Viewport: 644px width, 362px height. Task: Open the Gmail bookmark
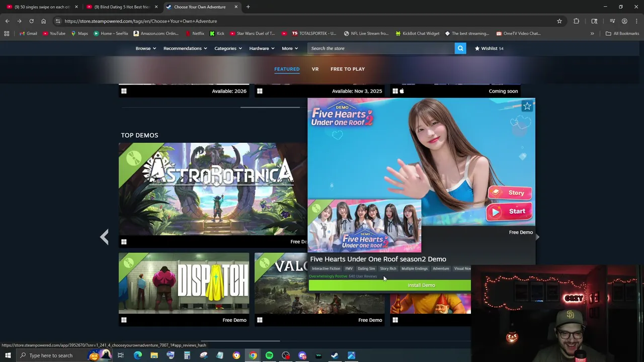click(28, 34)
